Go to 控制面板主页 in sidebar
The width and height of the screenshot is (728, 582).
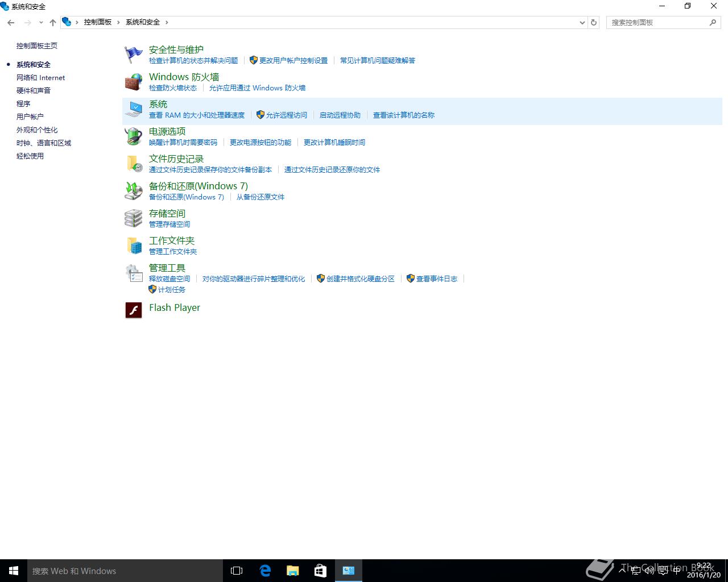37,46
